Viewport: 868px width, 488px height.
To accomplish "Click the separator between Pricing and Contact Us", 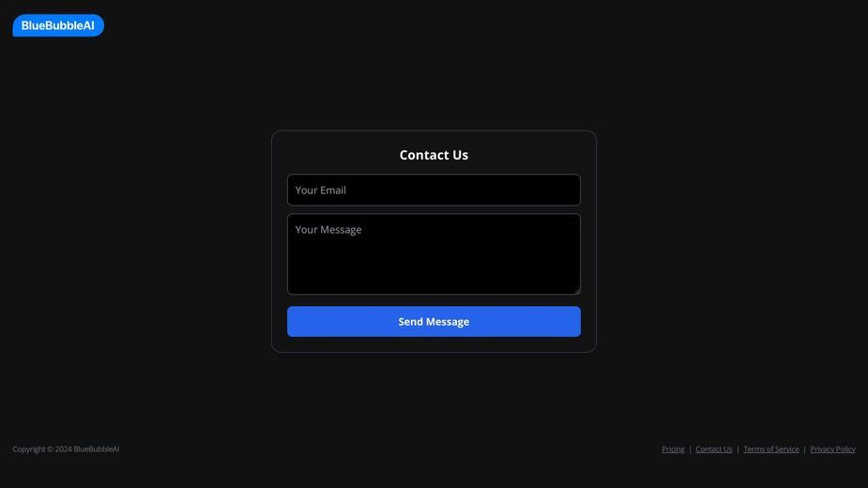I will tap(690, 450).
